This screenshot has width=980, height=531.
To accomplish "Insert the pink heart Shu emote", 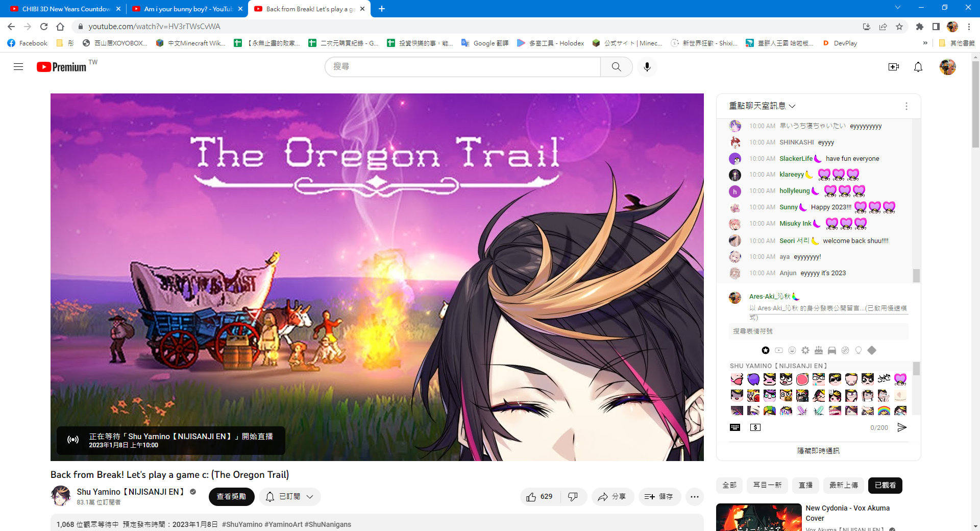I will click(900, 379).
